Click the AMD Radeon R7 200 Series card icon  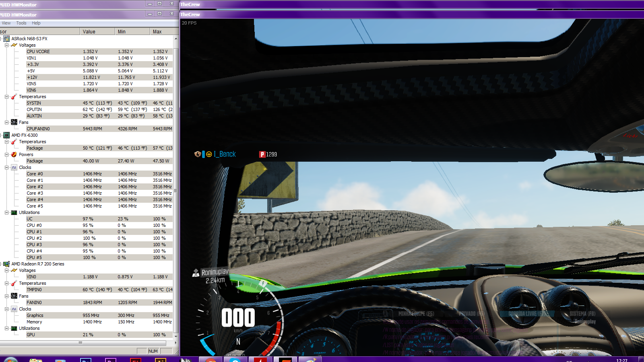6,264
